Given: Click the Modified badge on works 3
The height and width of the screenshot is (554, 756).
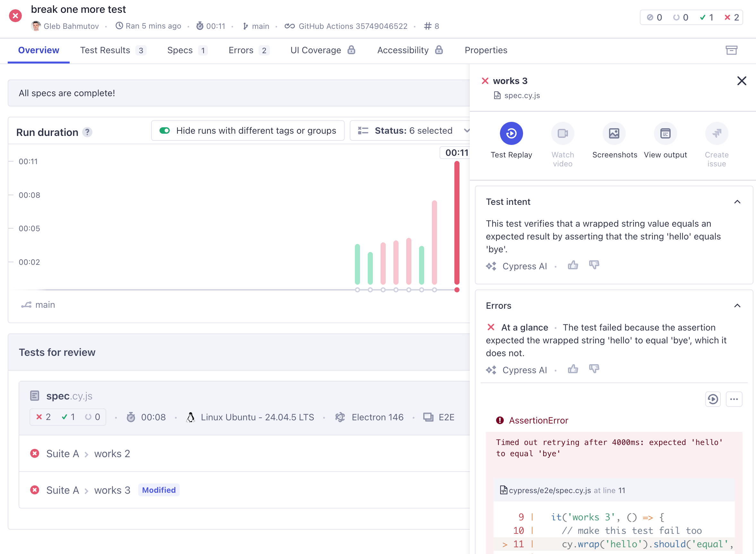Looking at the screenshot, I should [x=159, y=490].
